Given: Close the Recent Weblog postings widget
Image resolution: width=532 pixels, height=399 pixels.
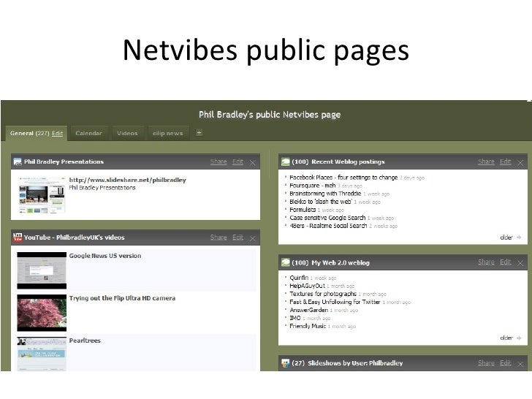Looking at the screenshot, I should click(x=520, y=163).
